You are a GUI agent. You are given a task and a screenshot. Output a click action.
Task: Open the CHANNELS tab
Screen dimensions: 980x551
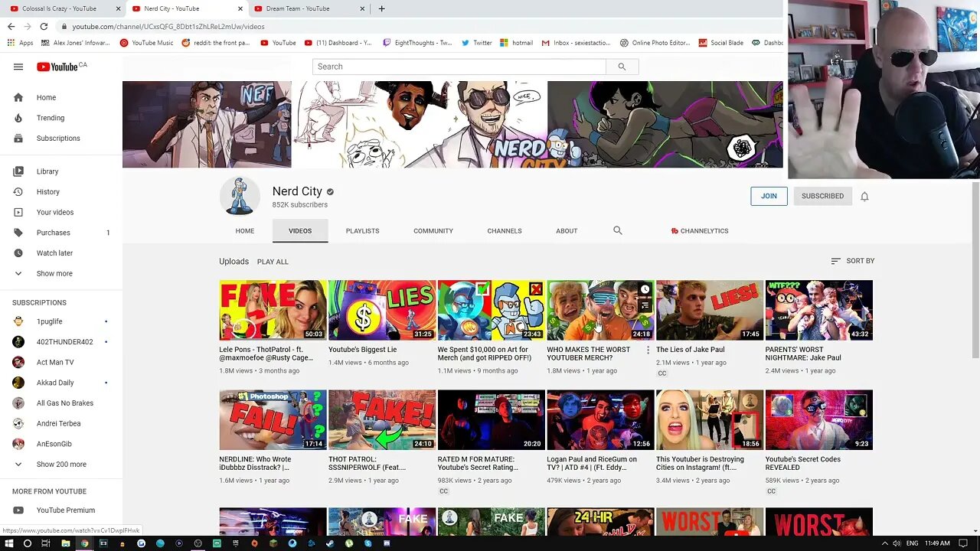[x=505, y=231]
